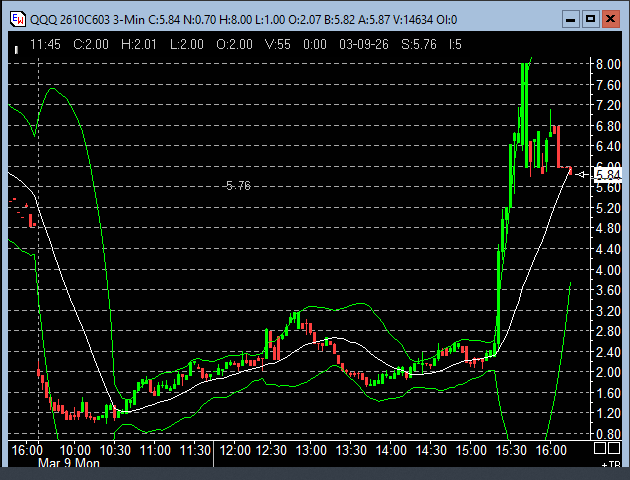Close the QQQ chart window
Screen dimensions: 630x480
(612, 18)
